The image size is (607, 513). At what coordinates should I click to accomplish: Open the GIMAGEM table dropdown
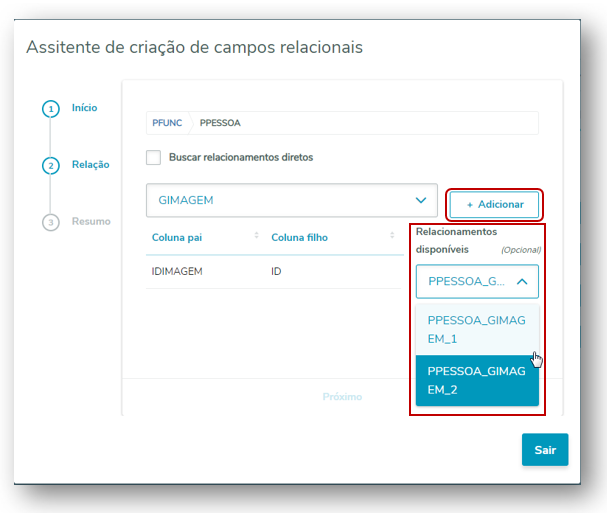point(291,200)
